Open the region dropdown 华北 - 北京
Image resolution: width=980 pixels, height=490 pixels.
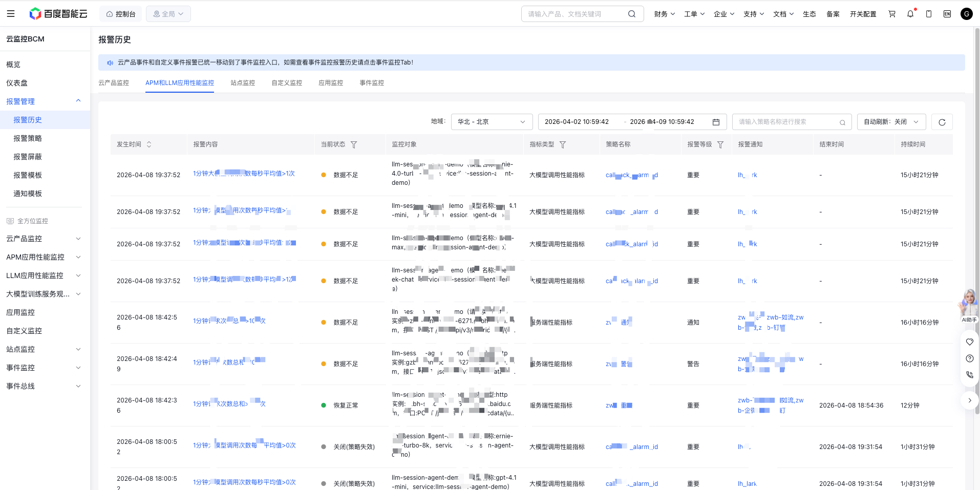coord(491,122)
